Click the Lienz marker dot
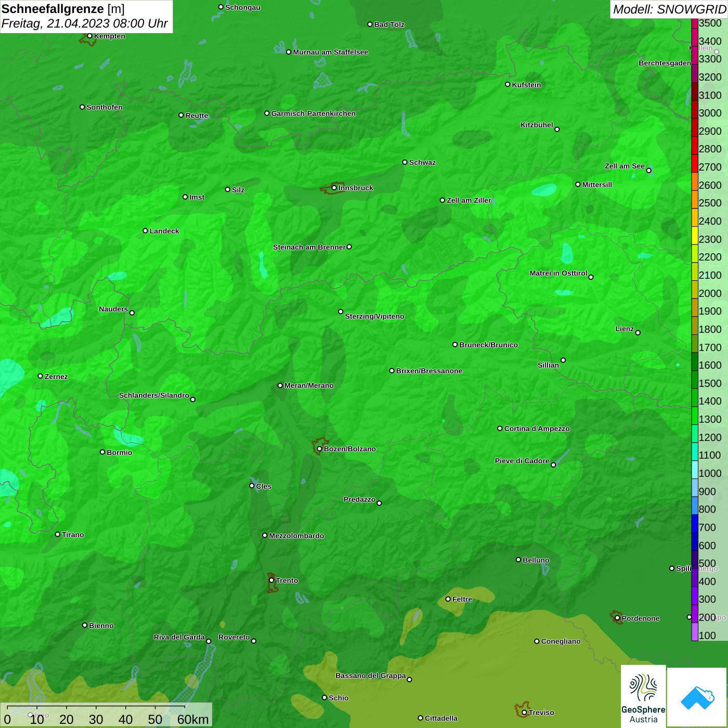 638,333
